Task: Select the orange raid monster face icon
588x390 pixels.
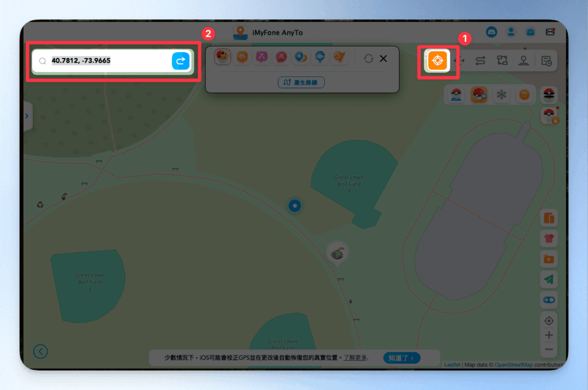Action: point(242,57)
